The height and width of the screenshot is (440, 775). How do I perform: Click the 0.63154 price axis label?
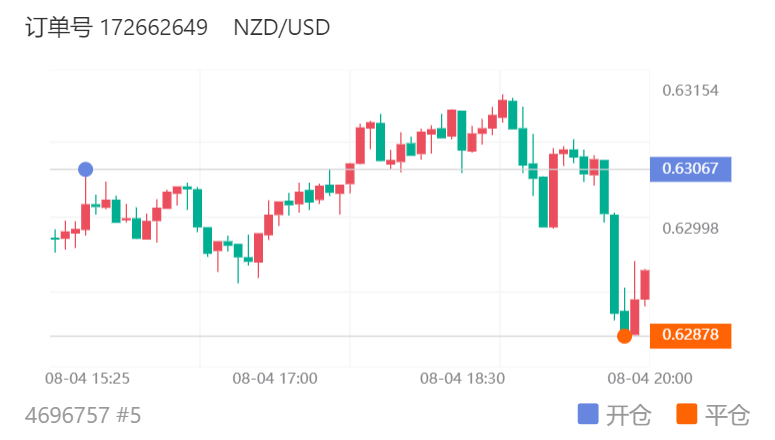coord(690,91)
